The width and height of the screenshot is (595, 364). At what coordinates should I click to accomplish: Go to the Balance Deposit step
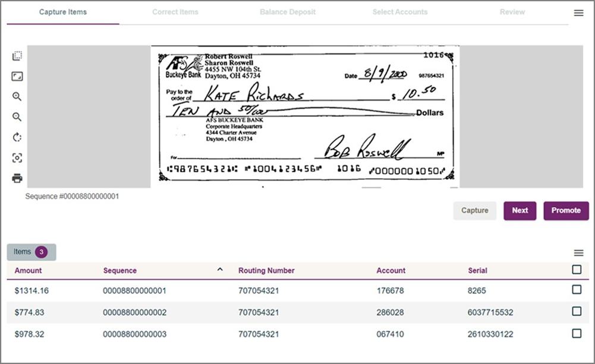click(288, 12)
